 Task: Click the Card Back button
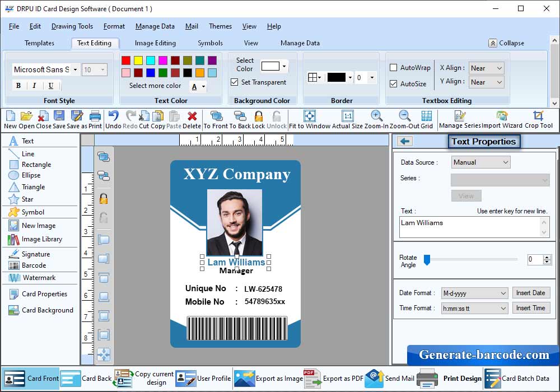86,379
